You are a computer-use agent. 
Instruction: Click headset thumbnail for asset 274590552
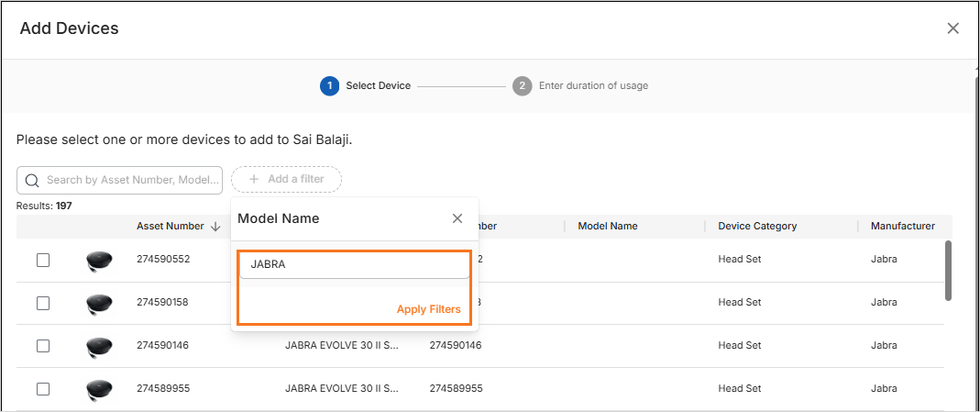tap(99, 261)
